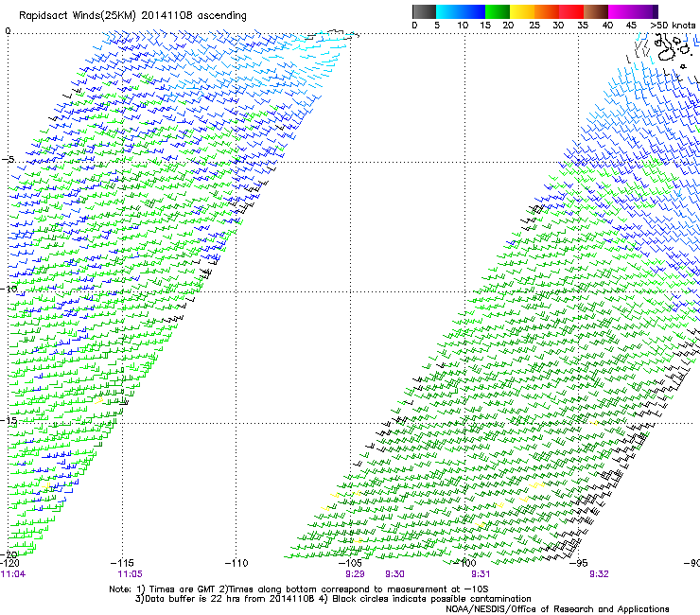
Task: Click the orange 25–30 knots legend segment
Action: click(547, 11)
